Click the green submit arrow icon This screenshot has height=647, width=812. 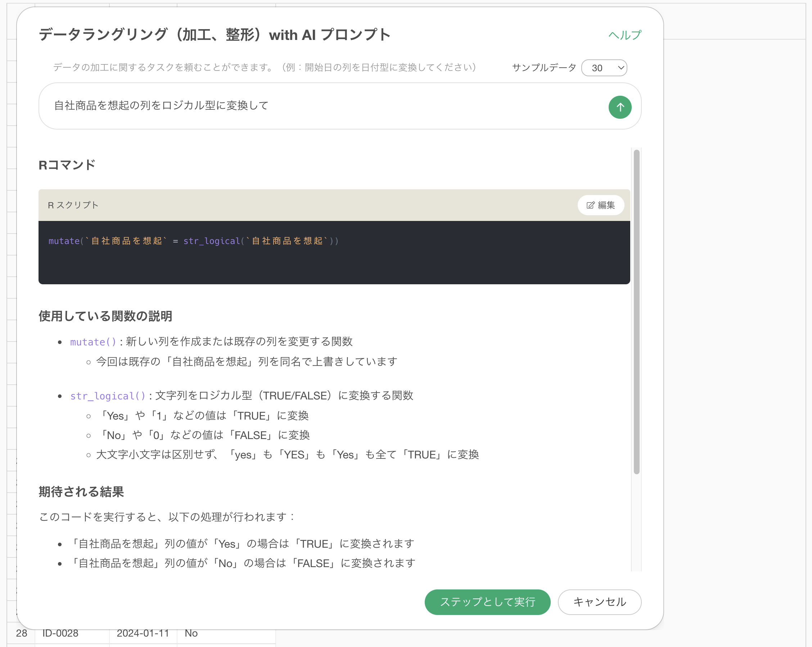click(x=619, y=107)
